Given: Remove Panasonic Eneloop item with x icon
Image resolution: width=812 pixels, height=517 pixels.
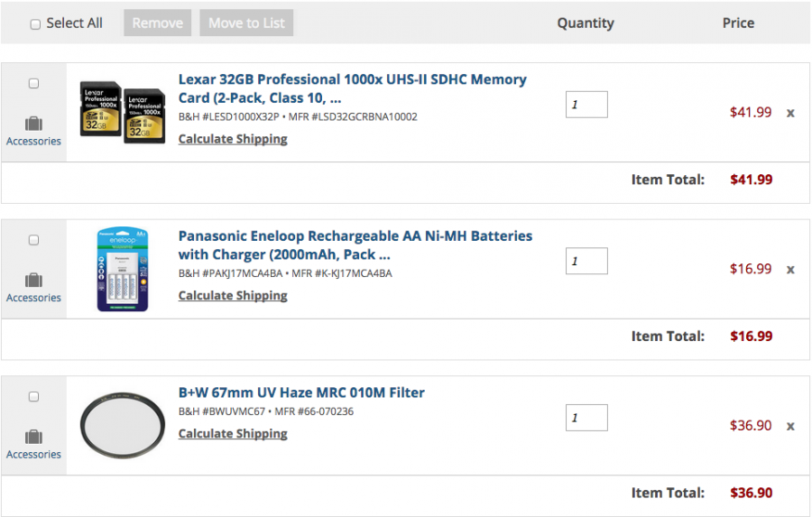Looking at the screenshot, I should 790,269.
